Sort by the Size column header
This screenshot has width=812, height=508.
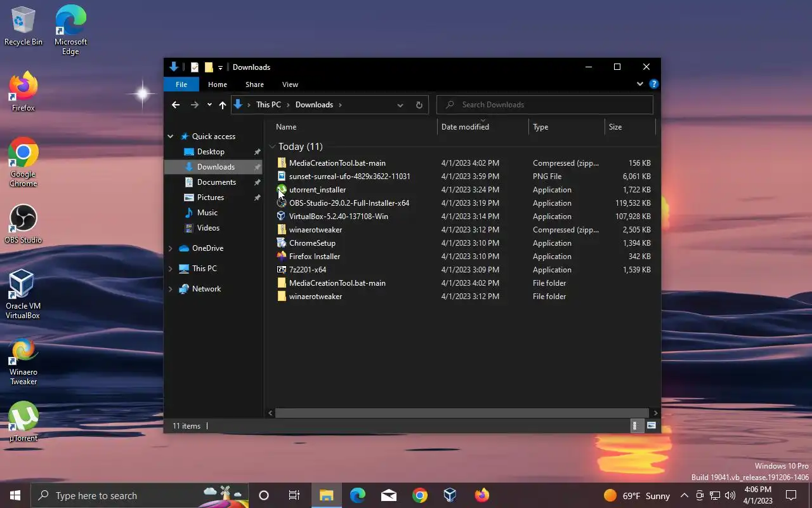pos(630,127)
